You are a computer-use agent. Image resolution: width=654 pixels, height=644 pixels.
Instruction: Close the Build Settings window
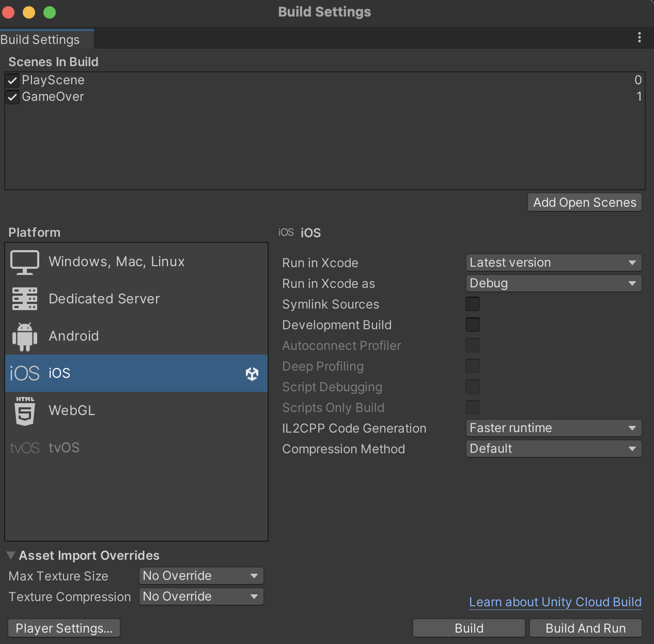[8, 12]
